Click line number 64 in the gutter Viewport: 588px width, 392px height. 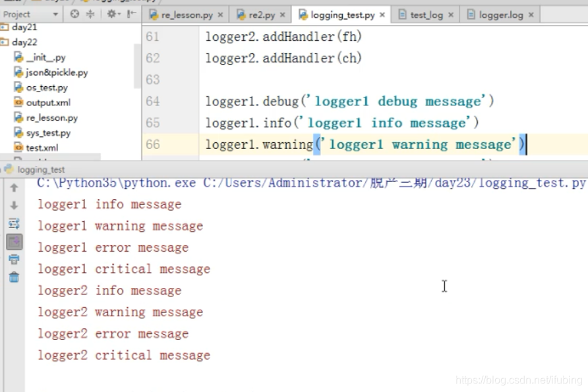(152, 101)
